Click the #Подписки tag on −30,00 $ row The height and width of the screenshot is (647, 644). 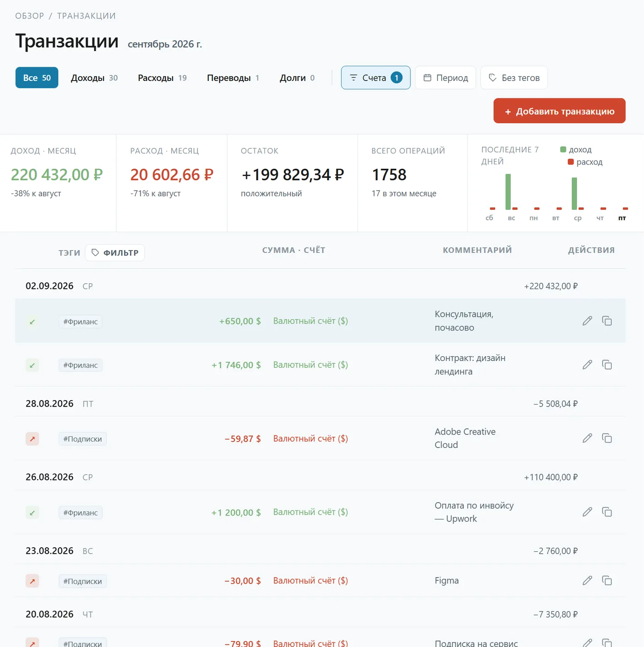tap(83, 581)
